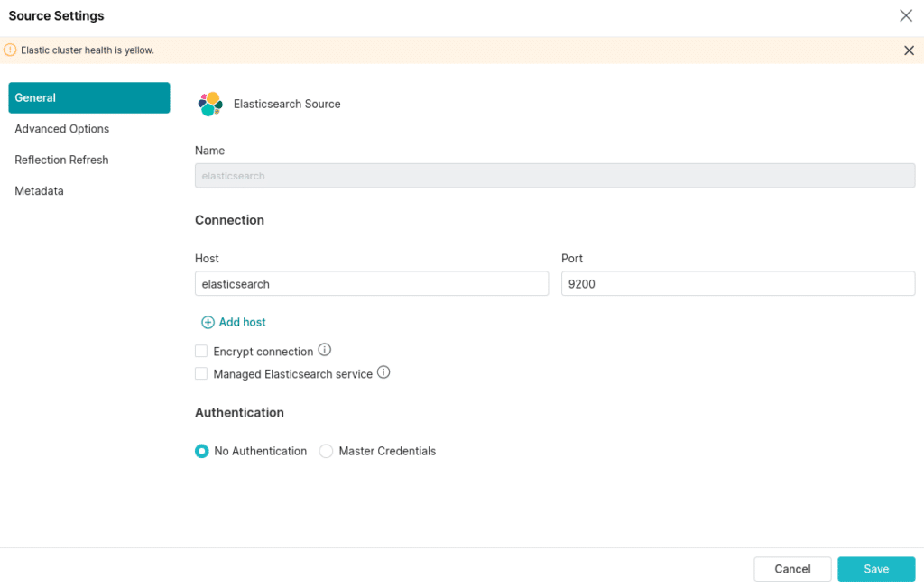Click the plus icon next to Add host
This screenshot has width=924, height=587.
(208, 322)
